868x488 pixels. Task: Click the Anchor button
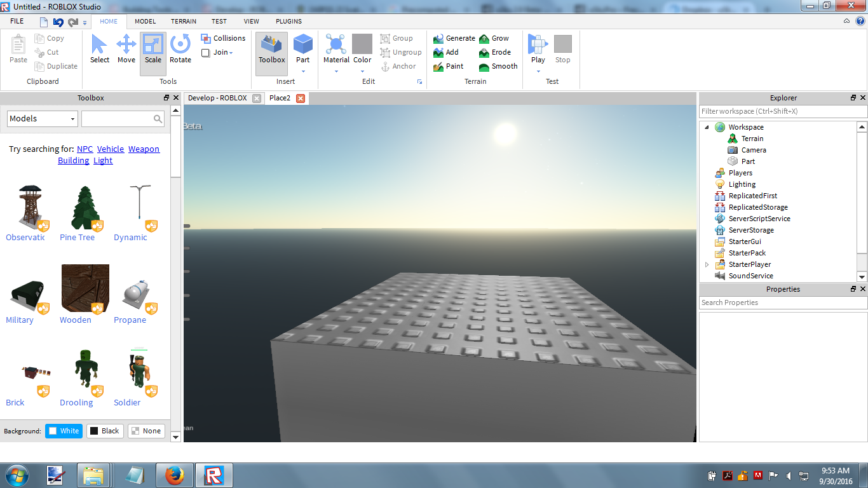tap(398, 66)
